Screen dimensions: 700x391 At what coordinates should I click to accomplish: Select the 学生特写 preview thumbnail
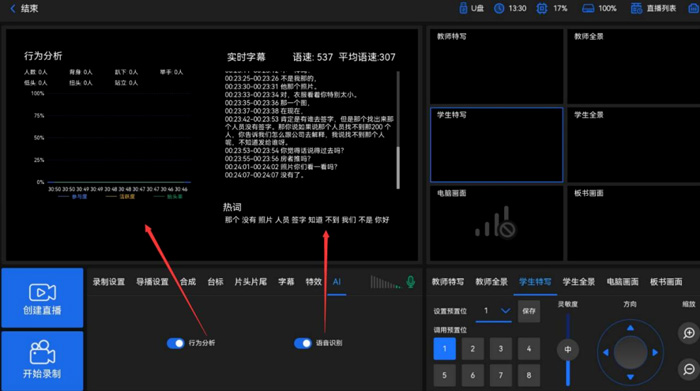pyautogui.click(x=496, y=145)
